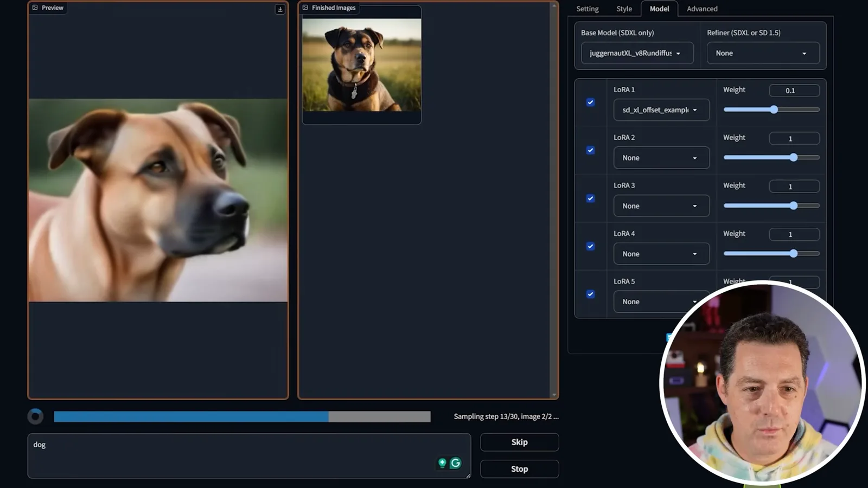Click the Skip button
The image size is (868, 488).
[519, 442]
